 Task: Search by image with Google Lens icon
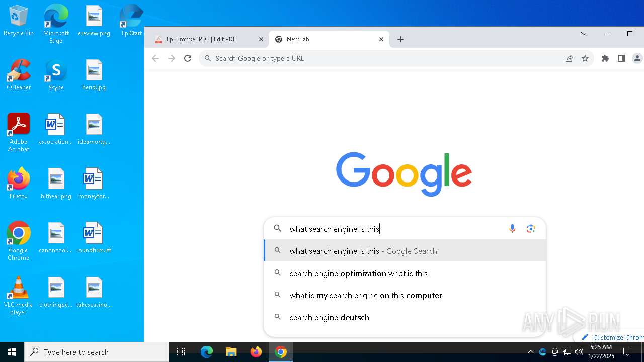click(531, 229)
